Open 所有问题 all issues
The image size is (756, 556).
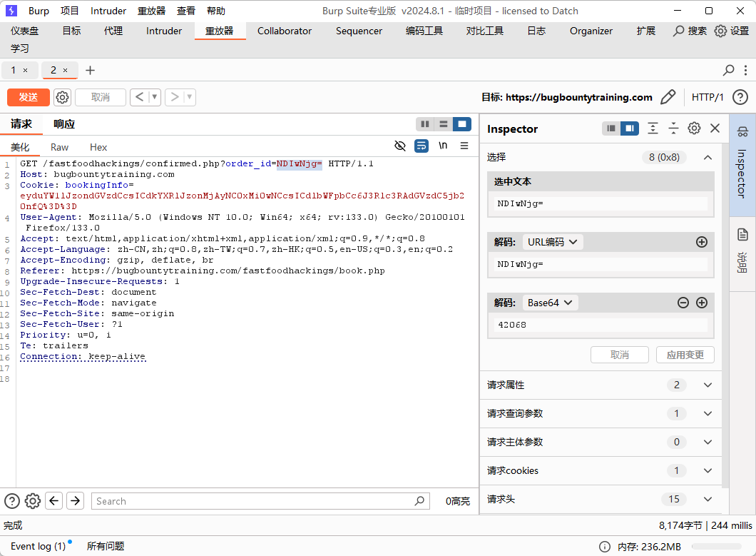click(x=106, y=546)
